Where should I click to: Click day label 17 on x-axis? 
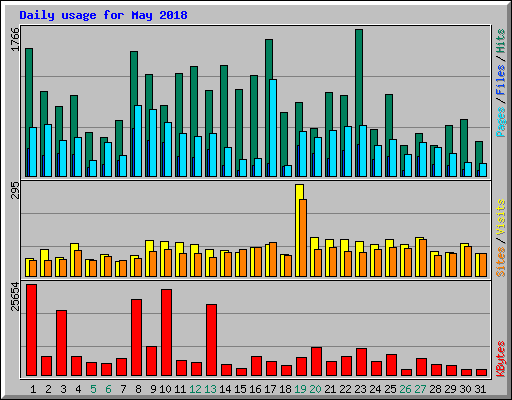270,389
